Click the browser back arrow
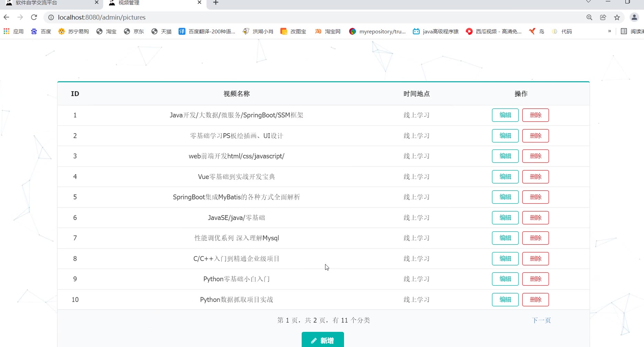The height and width of the screenshot is (347, 644). click(7, 17)
